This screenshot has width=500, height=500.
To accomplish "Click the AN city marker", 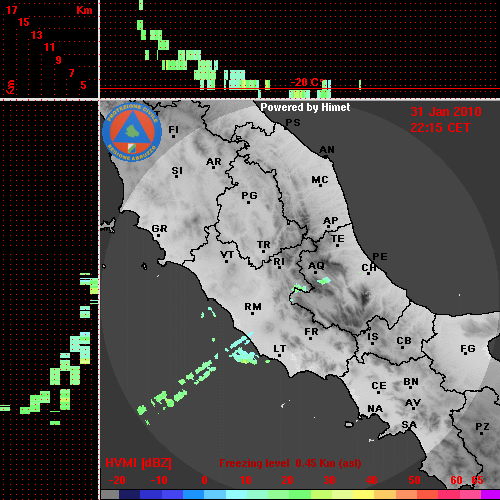I will click(326, 156).
